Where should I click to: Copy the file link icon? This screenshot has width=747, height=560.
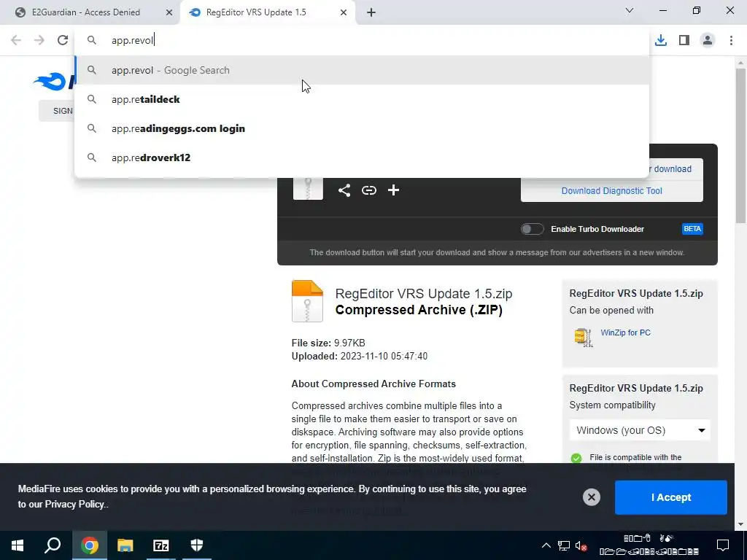368,190
